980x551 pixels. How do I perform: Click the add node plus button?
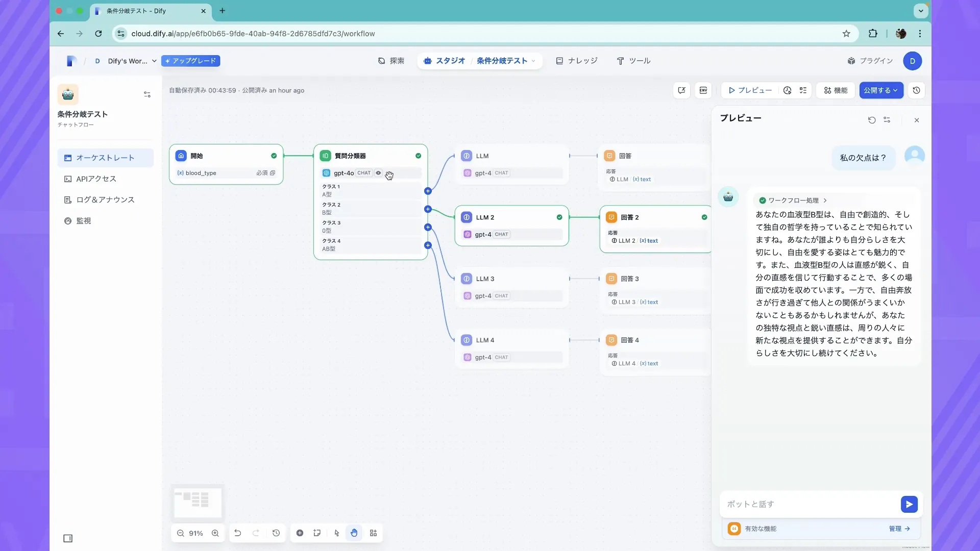click(300, 533)
